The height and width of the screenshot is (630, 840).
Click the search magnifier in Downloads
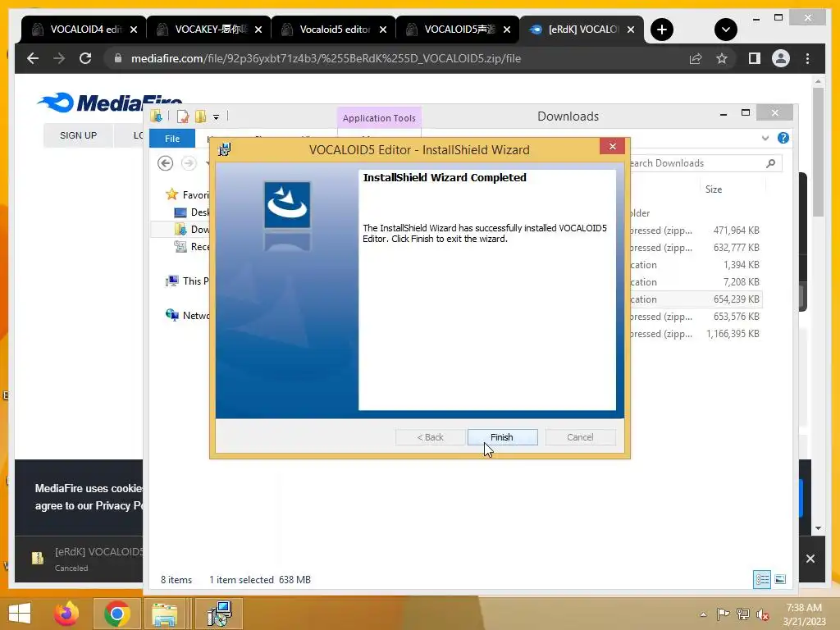pyautogui.click(x=770, y=163)
